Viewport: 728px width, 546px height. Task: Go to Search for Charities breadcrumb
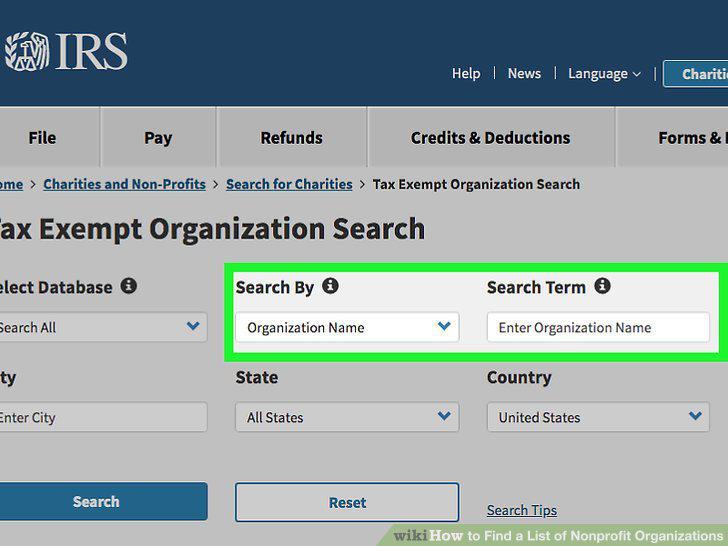point(289,184)
